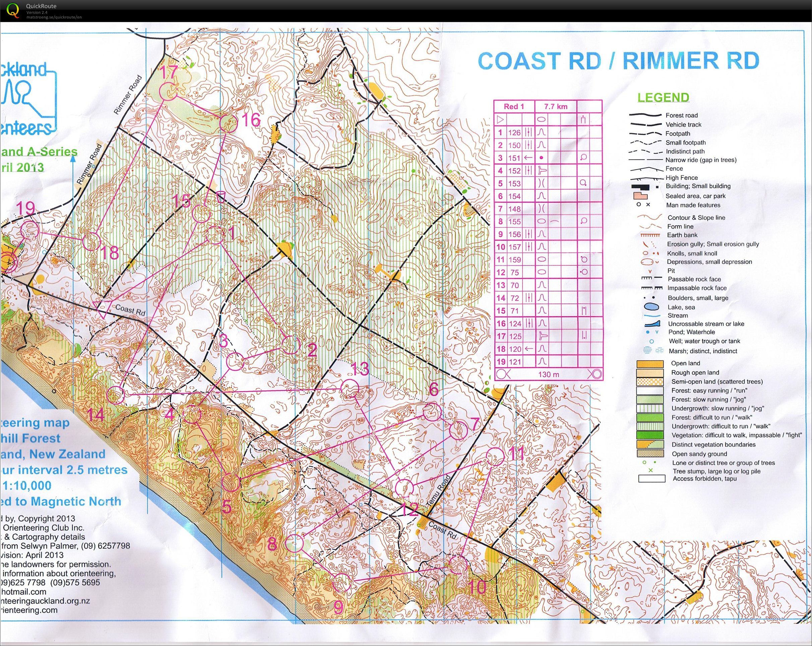
Task: Select control circle 13 on the map
Action: coord(350,389)
